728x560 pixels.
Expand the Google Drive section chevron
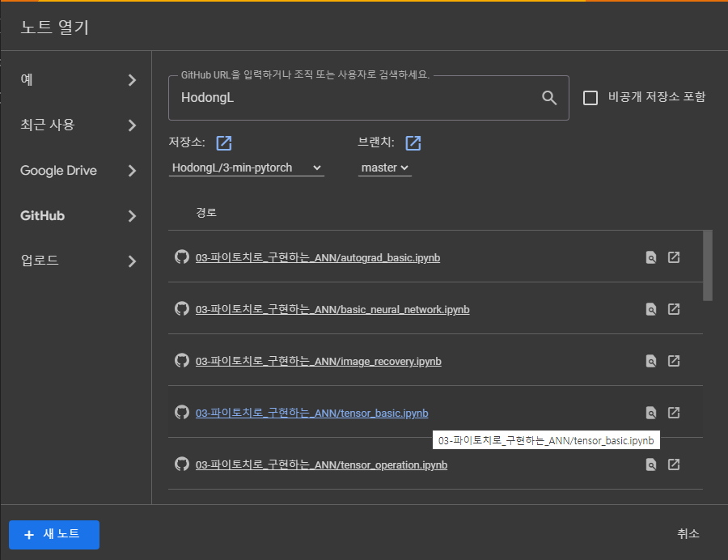pyautogui.click(x=133, y=171)
